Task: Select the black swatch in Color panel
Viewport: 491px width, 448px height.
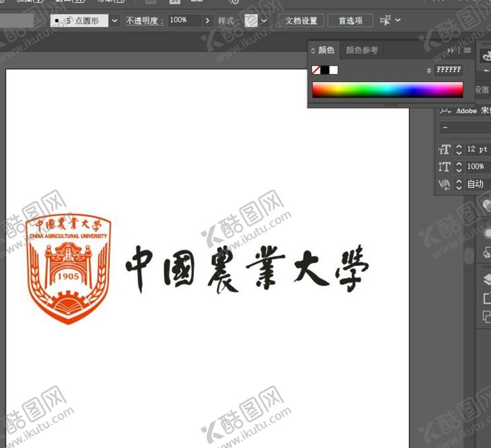Action: 325,70
